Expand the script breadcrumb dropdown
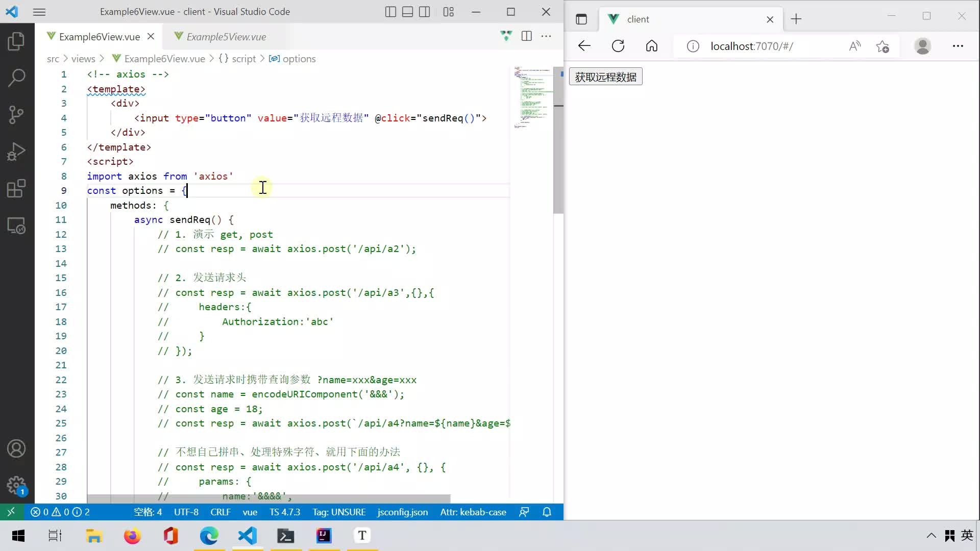The height and width of the screenshot is (551, 980). [x=244, y=59]
